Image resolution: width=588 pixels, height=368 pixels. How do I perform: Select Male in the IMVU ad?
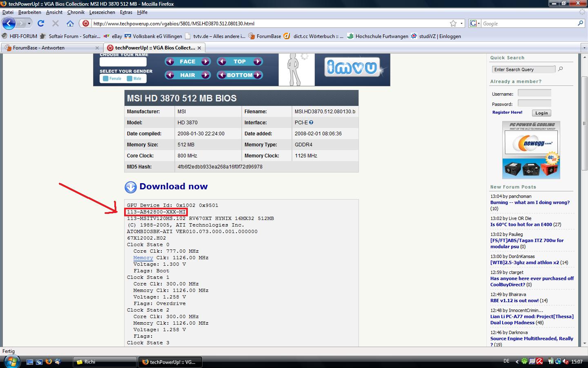[x=134, y=79]
